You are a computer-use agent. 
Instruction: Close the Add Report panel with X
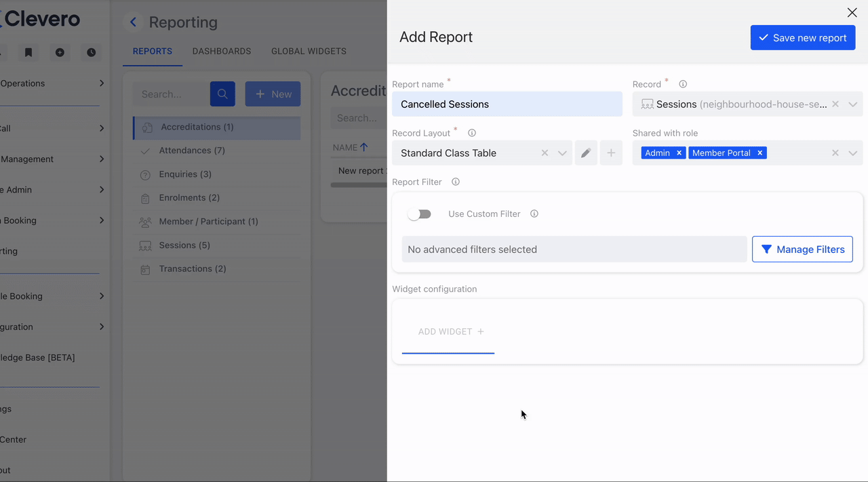(852, 13)
